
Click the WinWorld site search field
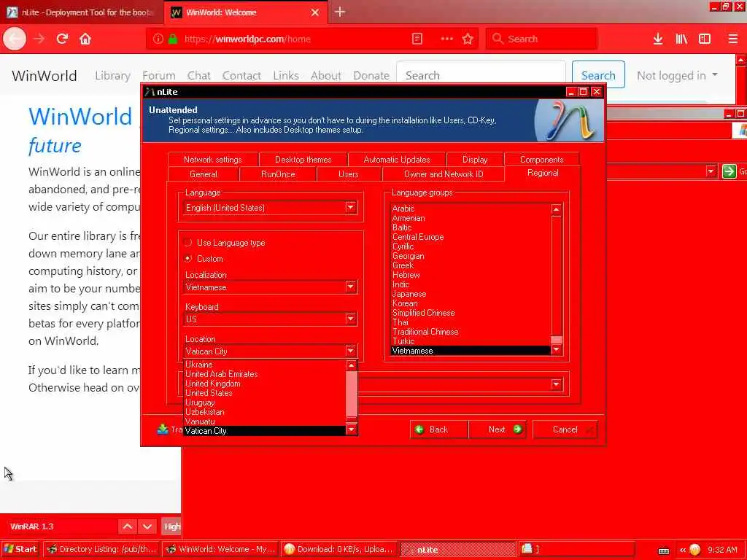click(x=481, y=75)
